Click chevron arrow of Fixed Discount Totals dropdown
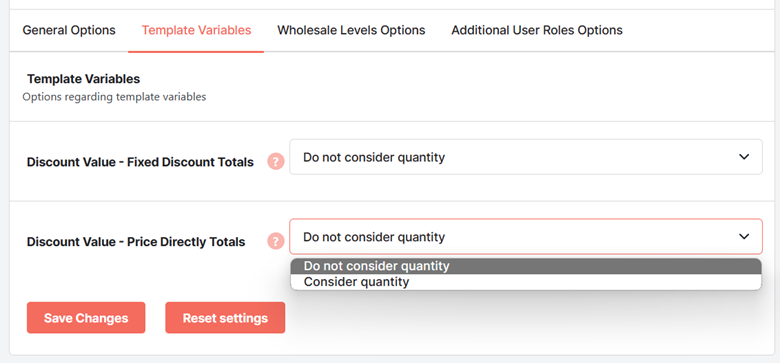Image resolution: width=780 pixels, height=363 pixels. 744,157
